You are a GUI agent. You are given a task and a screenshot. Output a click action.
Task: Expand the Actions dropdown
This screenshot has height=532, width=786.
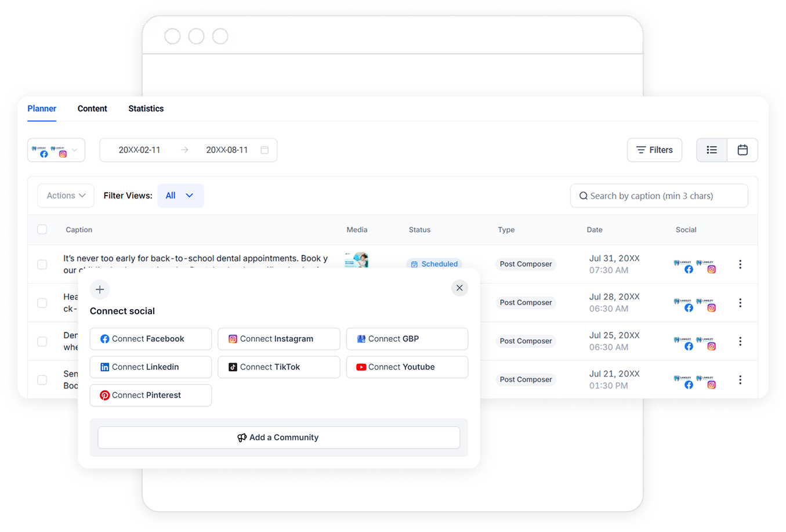(x=66, y=196)
